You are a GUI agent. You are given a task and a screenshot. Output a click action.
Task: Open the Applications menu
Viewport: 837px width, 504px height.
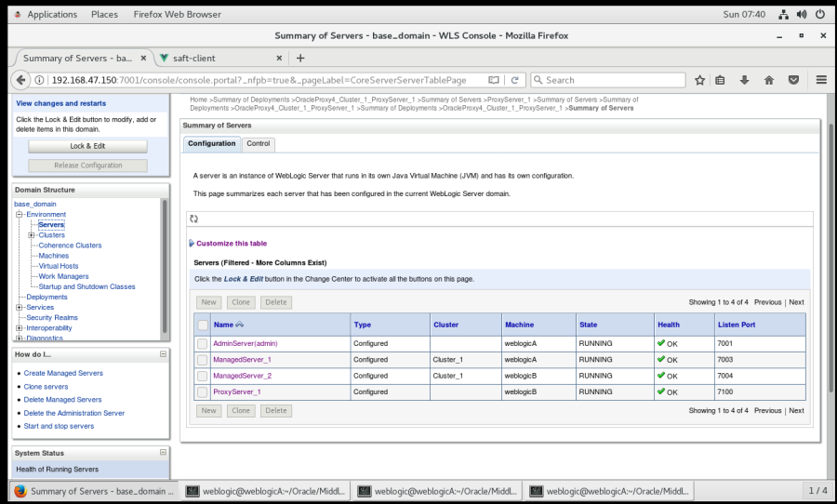[52, 15]
